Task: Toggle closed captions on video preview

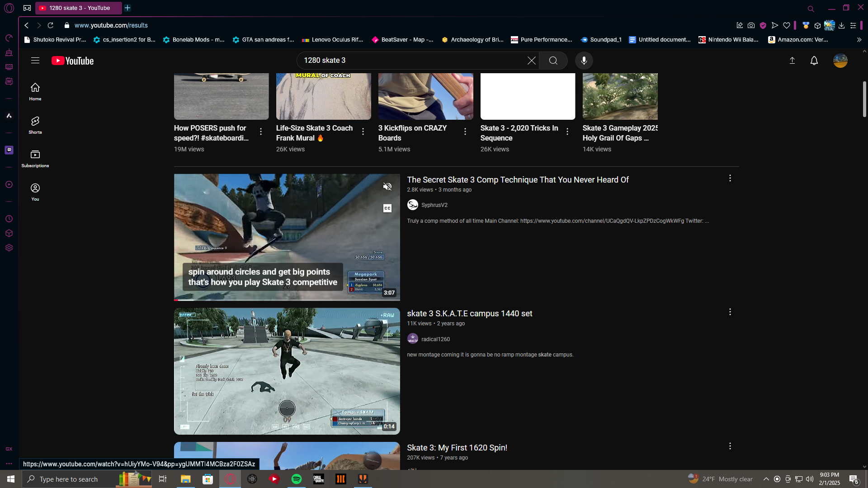Action: coord(387,208)
